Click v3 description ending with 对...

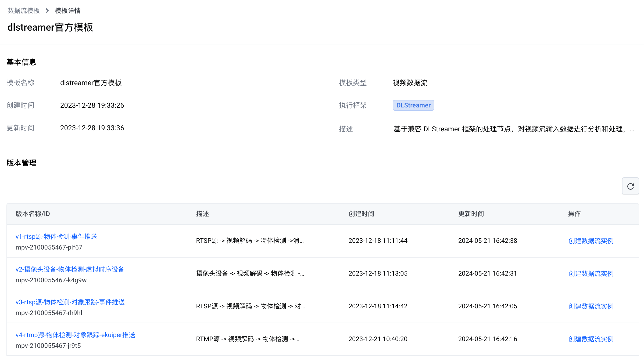[251, 306]
